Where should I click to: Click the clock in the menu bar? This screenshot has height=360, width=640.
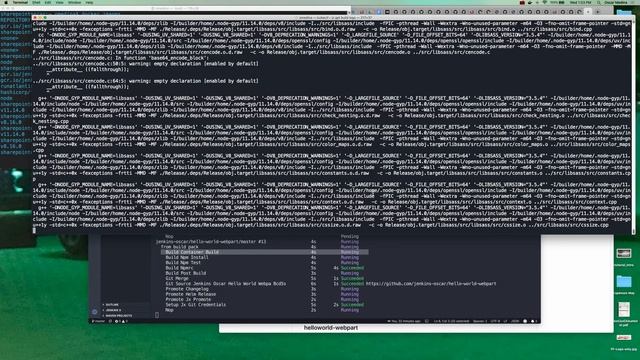(x=580, y=2)
